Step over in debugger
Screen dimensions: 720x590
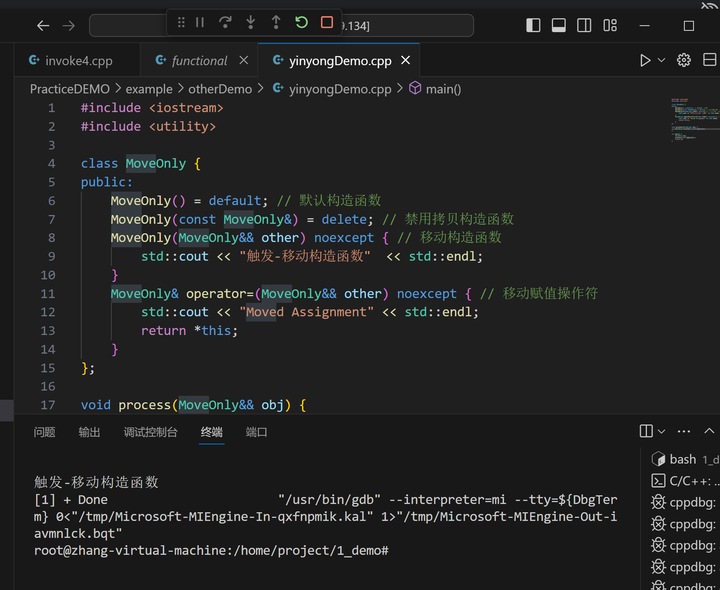(x=225, y=22)
